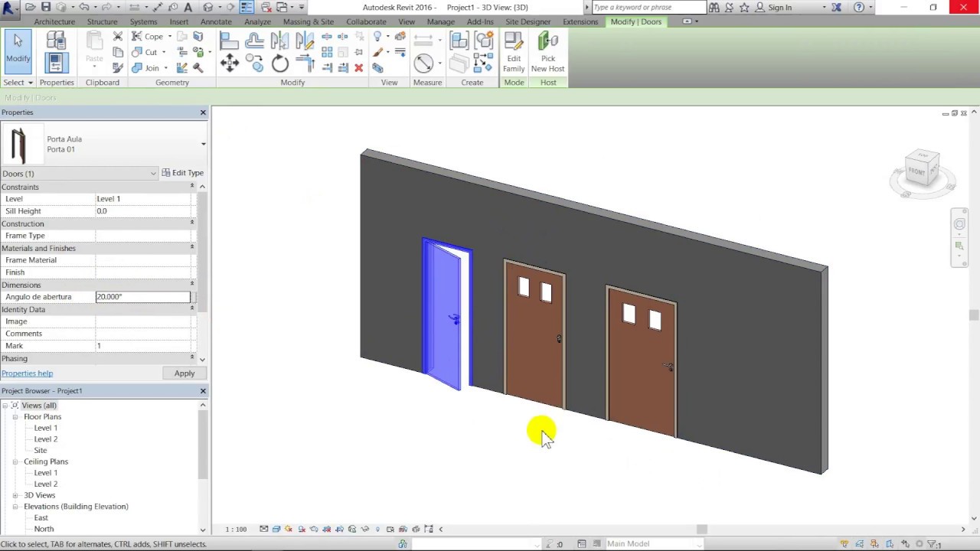
Task: Click the Help question mark icon
Action: pos(859,7)
